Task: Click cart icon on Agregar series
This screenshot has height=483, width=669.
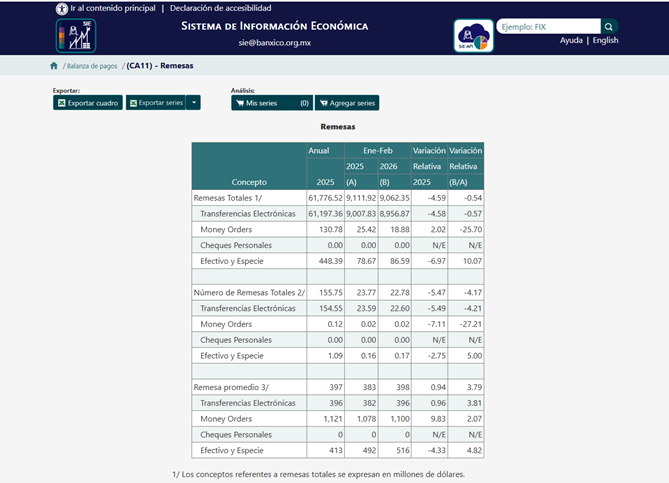Action: [x=322, y=103]
